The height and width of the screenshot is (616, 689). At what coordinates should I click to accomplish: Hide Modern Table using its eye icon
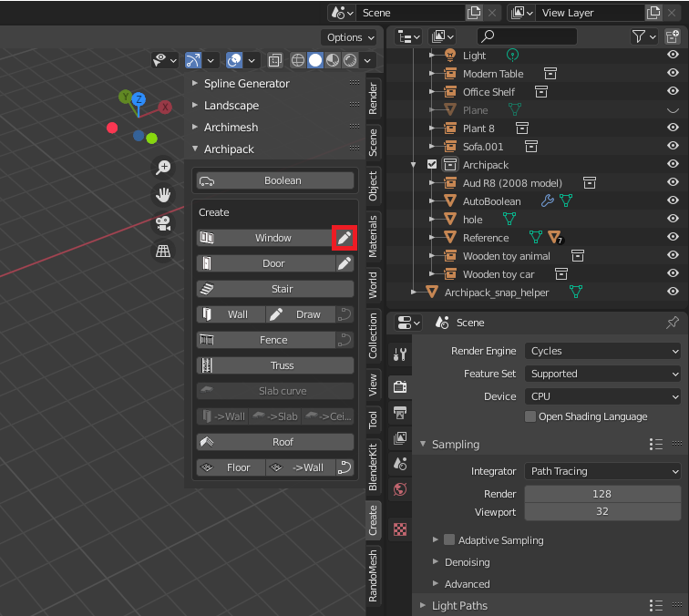(673, 74)
